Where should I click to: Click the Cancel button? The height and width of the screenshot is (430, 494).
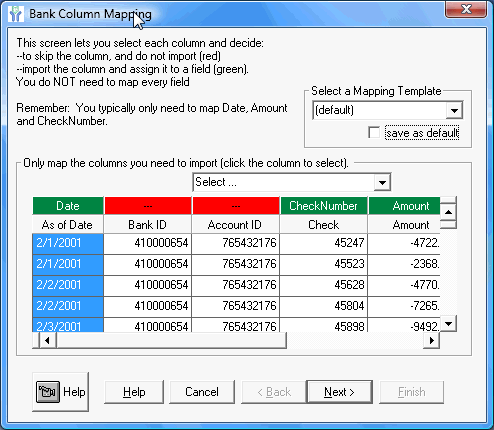[x=202, y=392]
